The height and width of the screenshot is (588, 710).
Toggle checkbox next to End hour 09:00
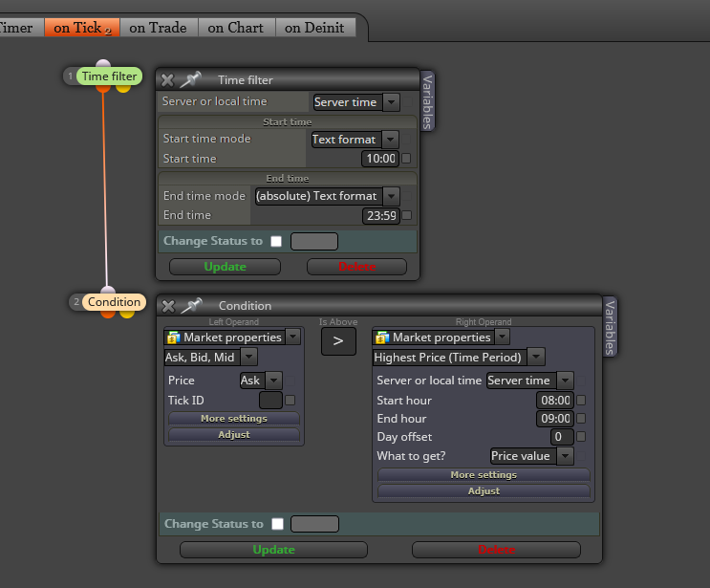(581, 418)
